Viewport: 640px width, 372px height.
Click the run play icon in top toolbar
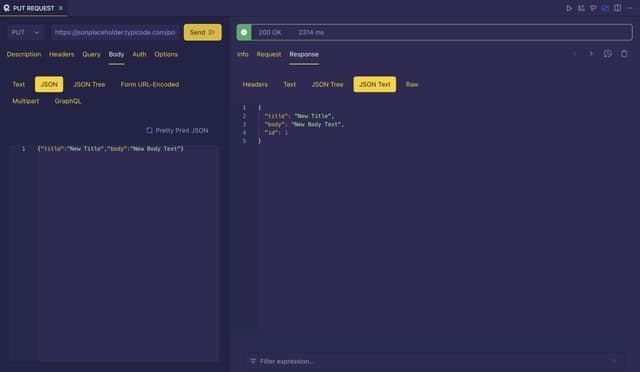(x=569, y=8)
